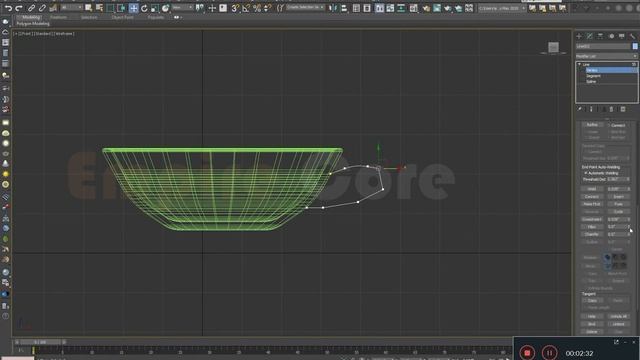This screenshot has height=360, width=640.
Task: Toggle 3D Snaps in the toolbar
Action: pyautogui.click(x=235, y=8)
